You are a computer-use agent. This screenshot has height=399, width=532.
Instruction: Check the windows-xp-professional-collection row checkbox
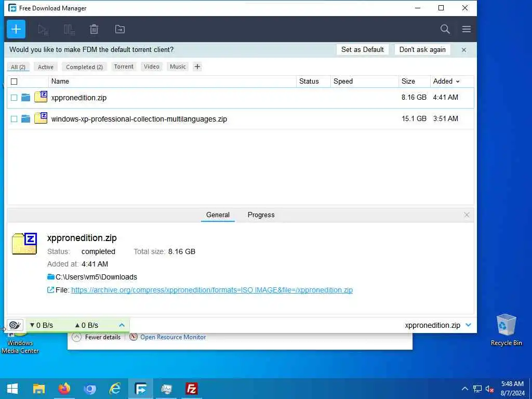coord(14,119)
